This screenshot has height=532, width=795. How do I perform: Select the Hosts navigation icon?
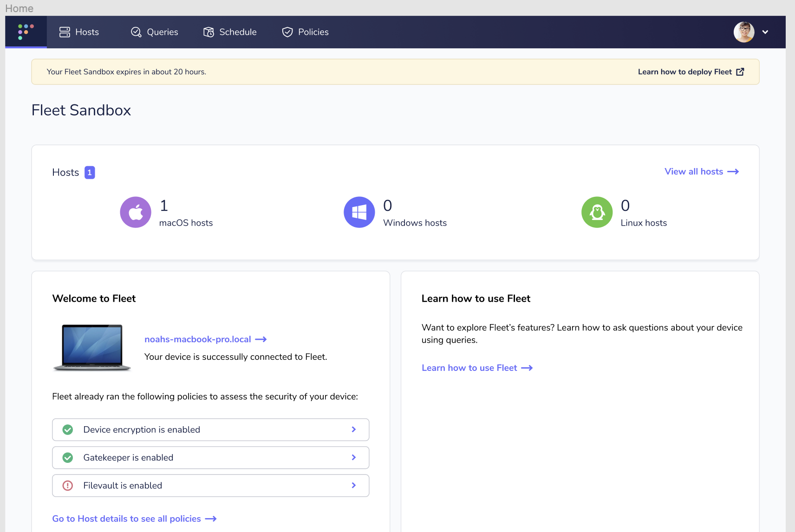[64, 32]
